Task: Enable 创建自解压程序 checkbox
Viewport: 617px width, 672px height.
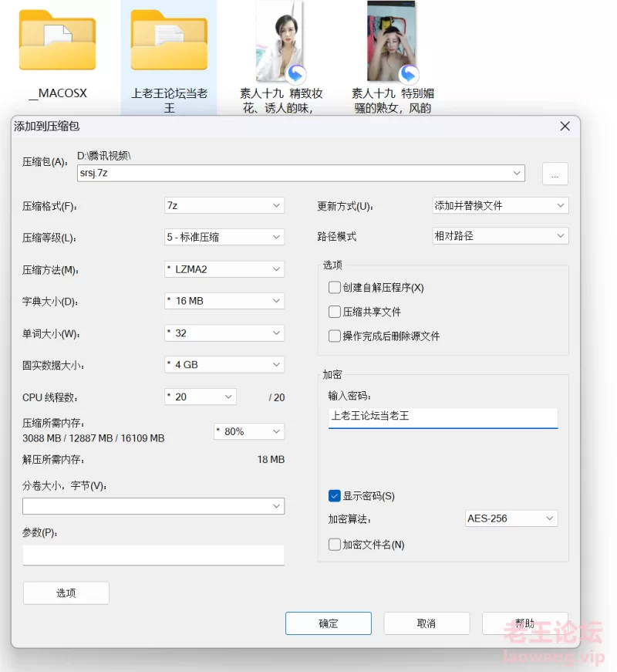Action: (x=334, y=287)
